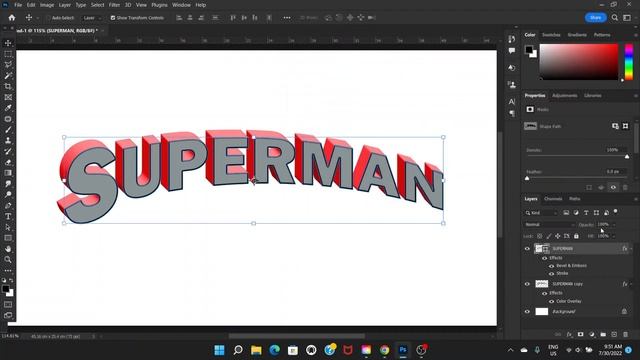
Task: Create a new group folder
Action: pos(603,334)
